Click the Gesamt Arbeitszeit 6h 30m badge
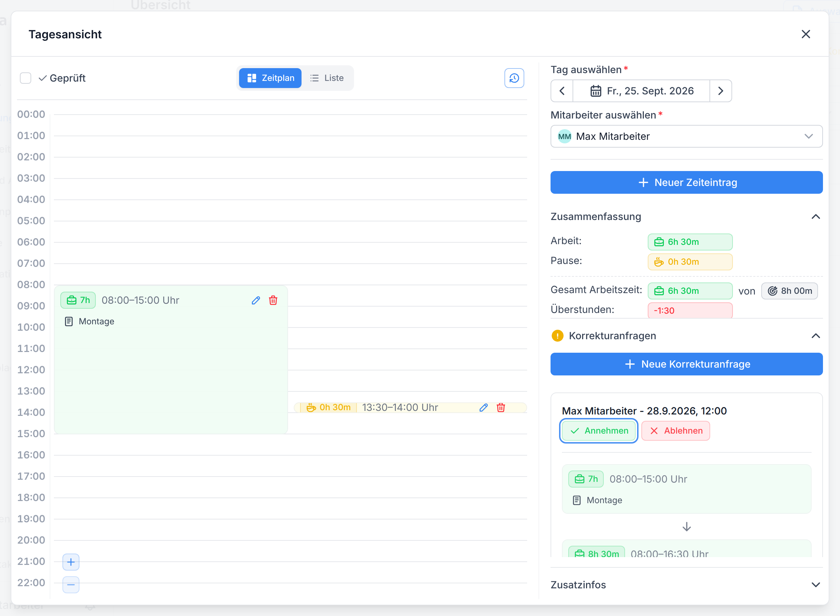This screenshot has width=840, height=616. pos(690,291)
